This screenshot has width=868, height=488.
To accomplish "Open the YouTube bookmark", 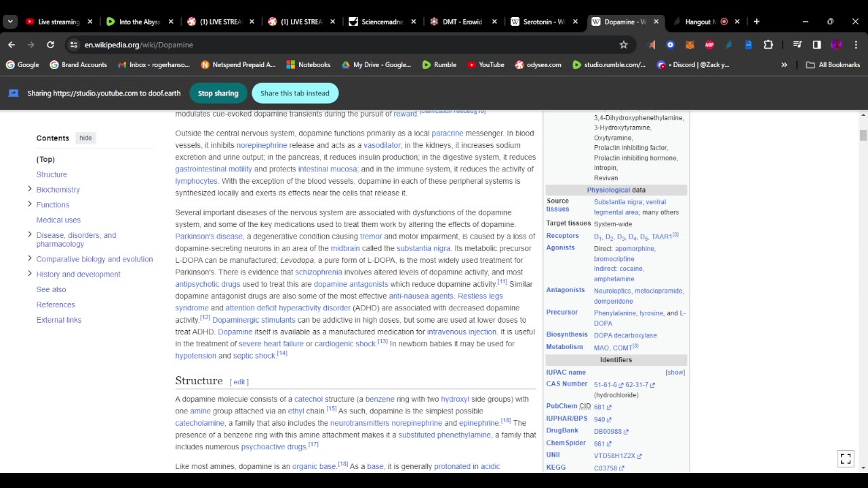I will pos(486,65).
